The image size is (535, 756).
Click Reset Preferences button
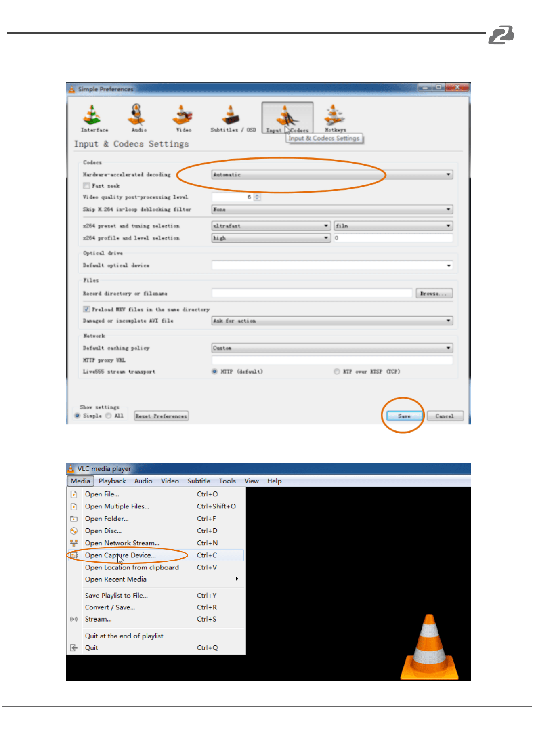161,416
